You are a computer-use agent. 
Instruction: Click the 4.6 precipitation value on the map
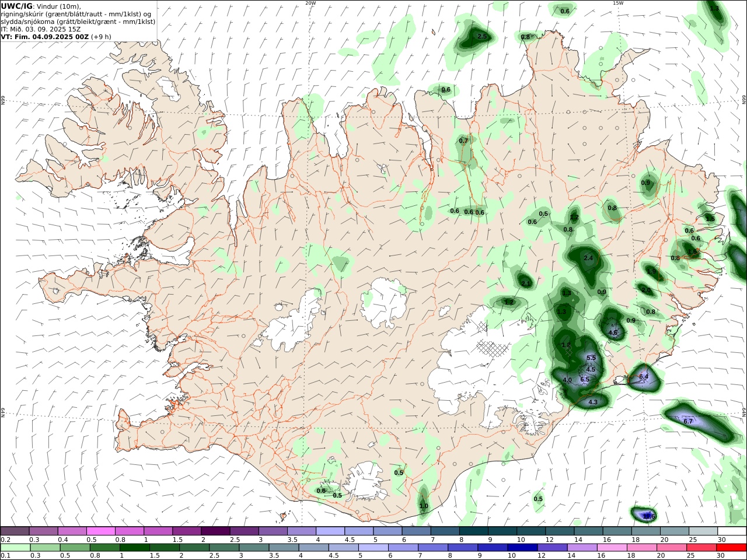(613, 332)
